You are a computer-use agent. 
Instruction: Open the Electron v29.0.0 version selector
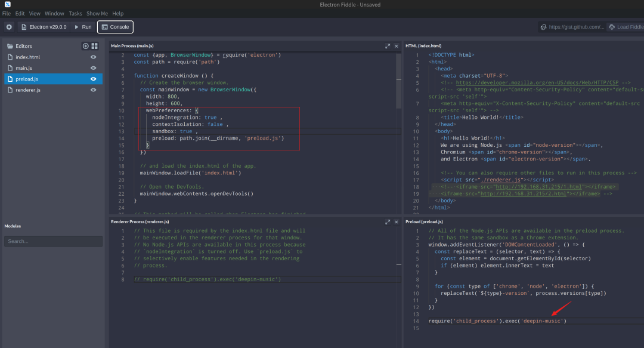[x=44, y=27]
